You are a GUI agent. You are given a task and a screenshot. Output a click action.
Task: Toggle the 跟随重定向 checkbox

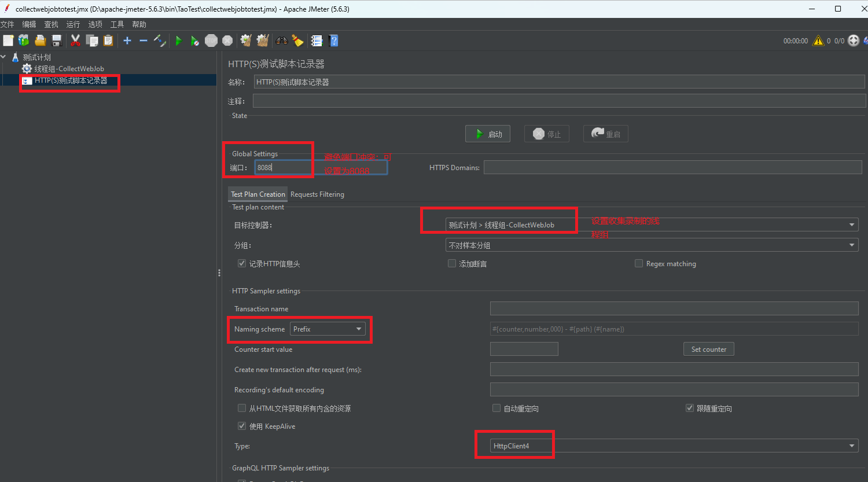(690, 408)
